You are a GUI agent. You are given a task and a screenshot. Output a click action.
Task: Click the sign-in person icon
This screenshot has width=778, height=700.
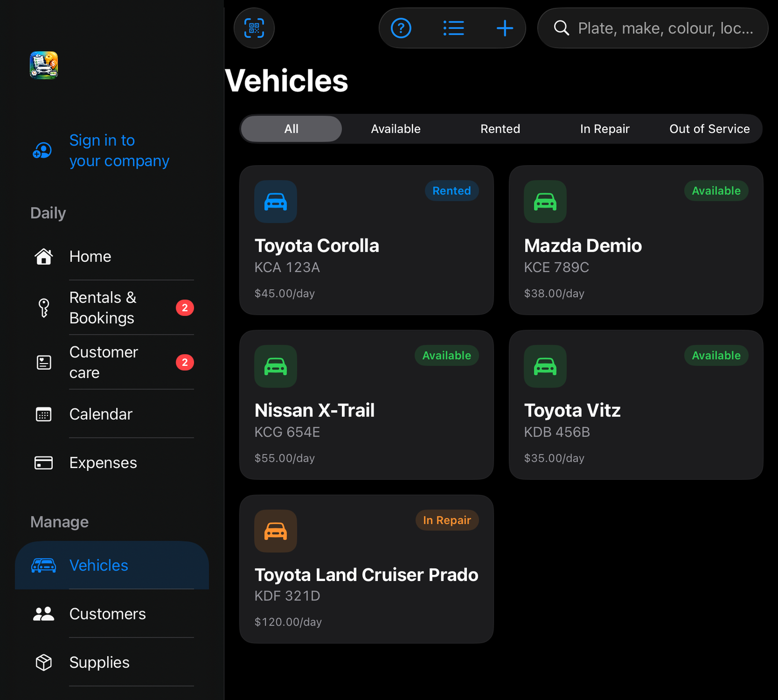tap(43, 151)
